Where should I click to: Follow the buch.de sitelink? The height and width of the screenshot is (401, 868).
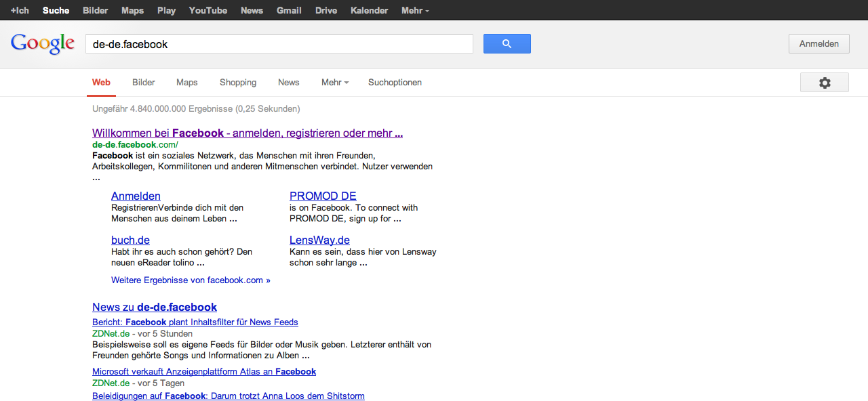tap(130, 240)
